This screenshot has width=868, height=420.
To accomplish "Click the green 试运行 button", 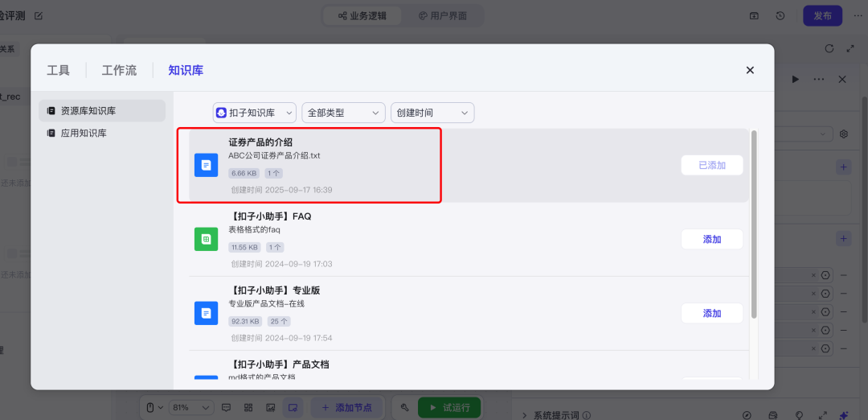I will point(449,407).
